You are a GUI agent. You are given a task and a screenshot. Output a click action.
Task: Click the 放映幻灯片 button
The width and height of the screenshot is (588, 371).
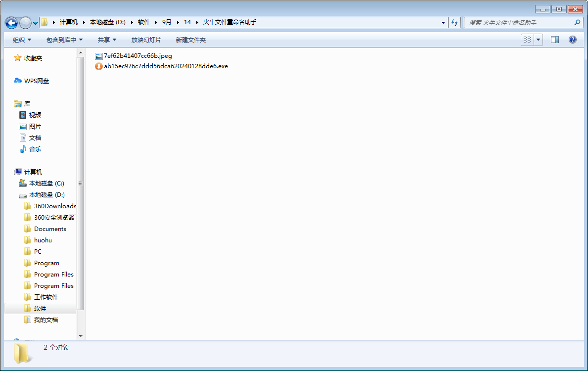click(x=146, y=40)
